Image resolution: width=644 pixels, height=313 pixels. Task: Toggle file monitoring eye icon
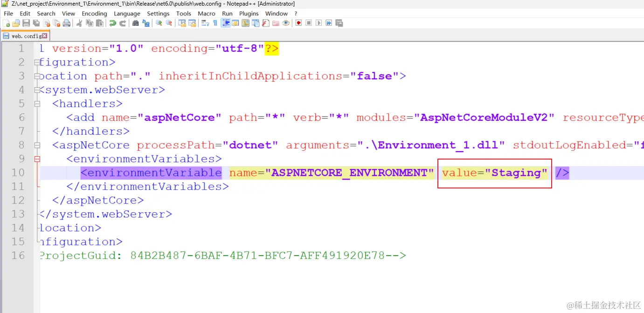tap(286, 23)
